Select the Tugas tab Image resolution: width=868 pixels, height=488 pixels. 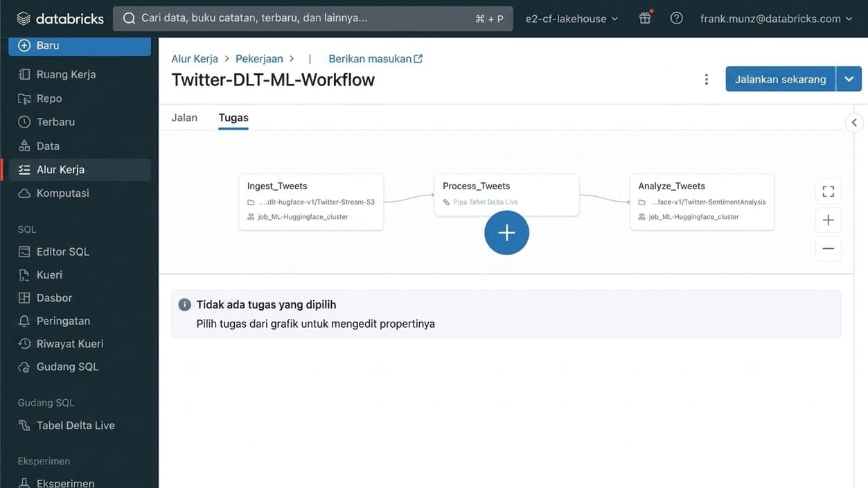233,117
